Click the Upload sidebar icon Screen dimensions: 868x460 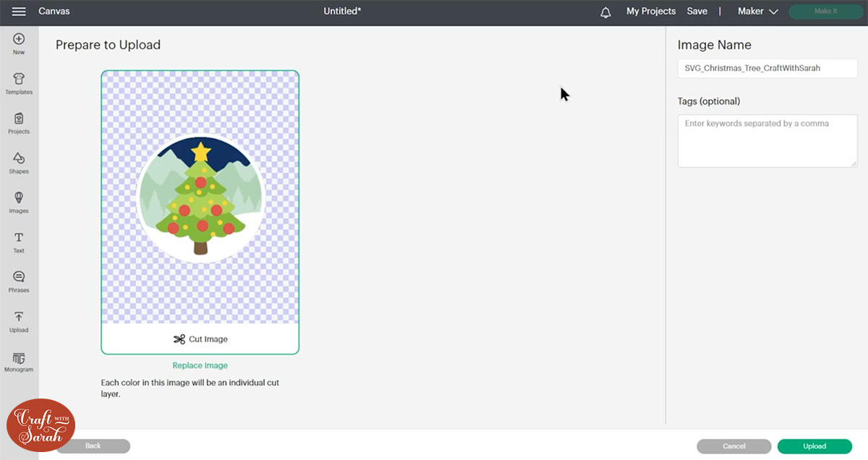tap(19, 321)
